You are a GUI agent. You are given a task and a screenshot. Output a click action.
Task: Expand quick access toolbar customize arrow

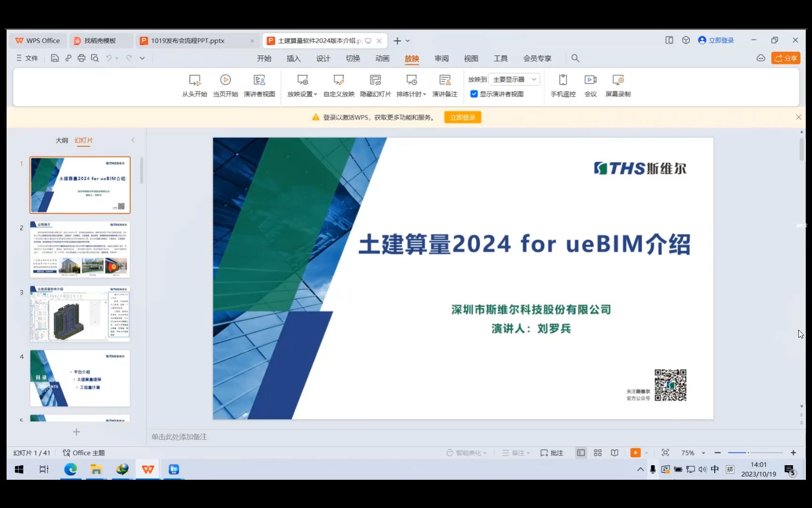tap(142, 58)
